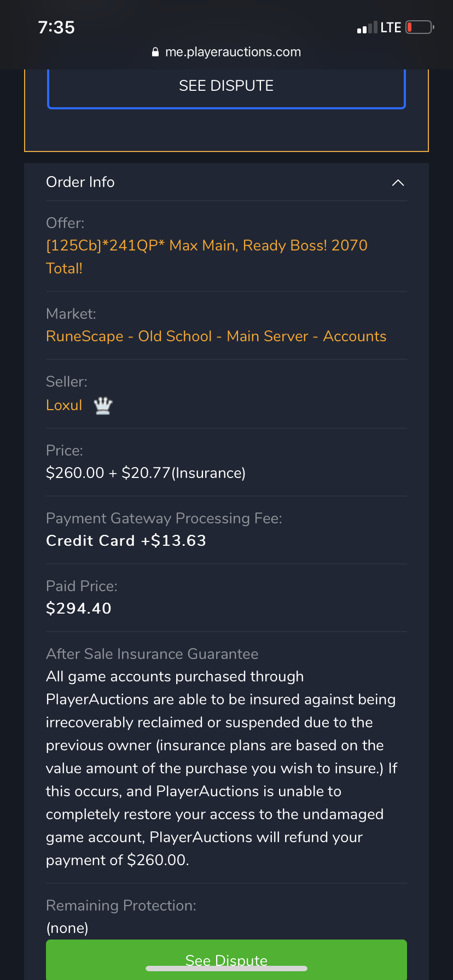Click the Order Info section title

[x=80, y=182]
